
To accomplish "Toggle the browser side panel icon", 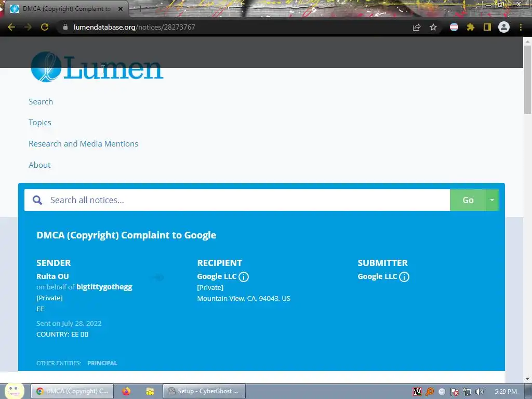I will click(x=487, y=27).
